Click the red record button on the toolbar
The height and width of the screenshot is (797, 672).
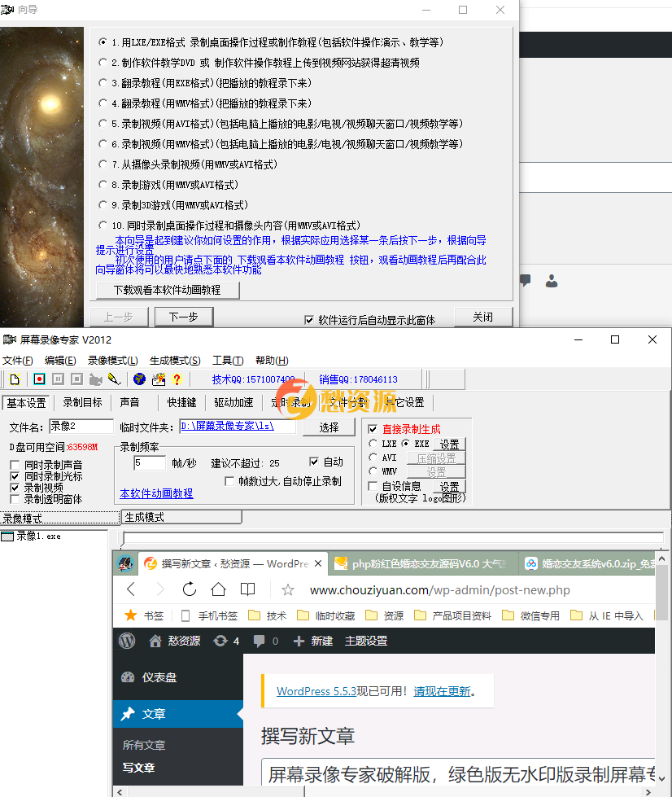[x=39, y=379]
